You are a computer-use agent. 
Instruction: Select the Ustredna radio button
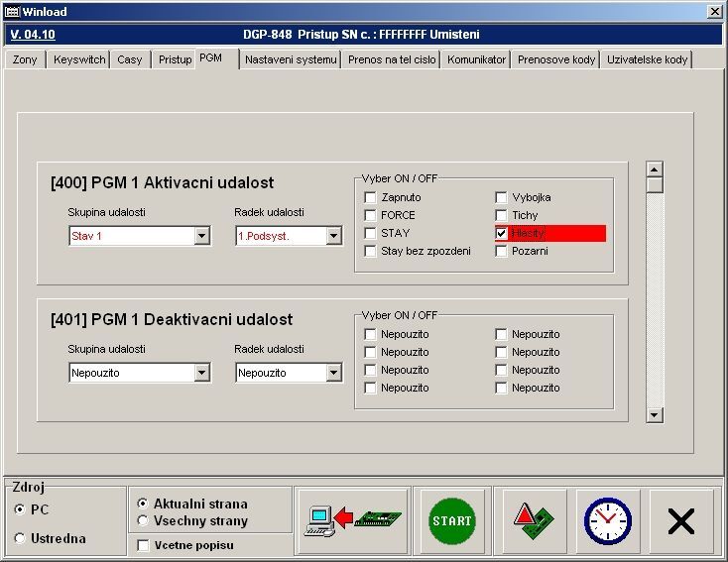[x=21, y=538]
